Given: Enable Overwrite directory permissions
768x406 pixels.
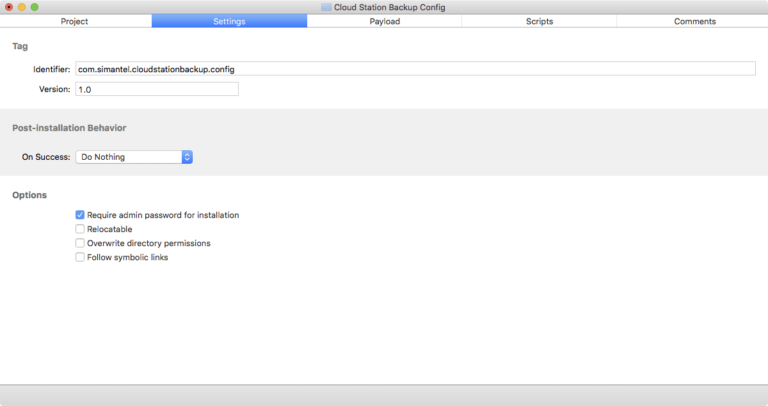Looking at the screenshot, I should [80, 243].
